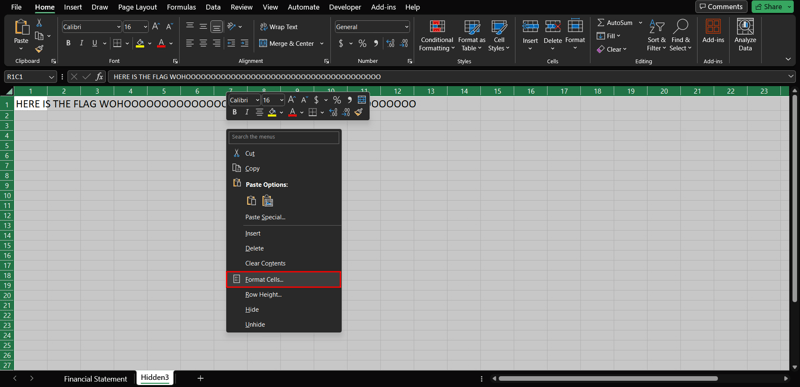Click the second Paste Options icon in context menu
Viewport: 800px width, 387px height.
coord(268,201)
